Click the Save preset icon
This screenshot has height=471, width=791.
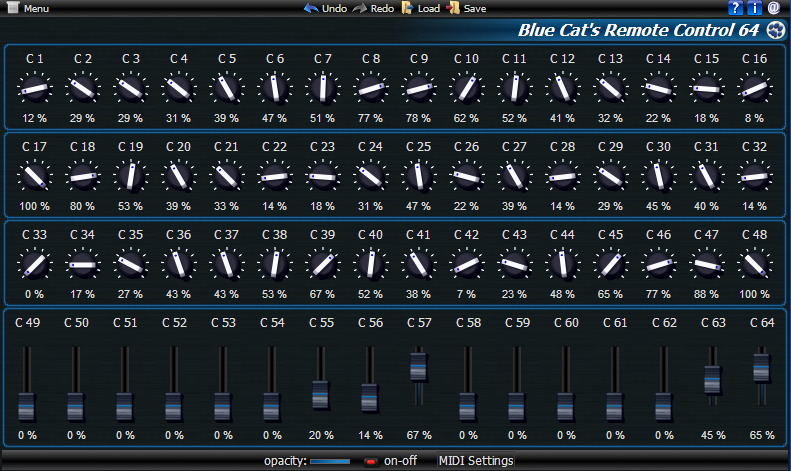pos(454,8)
